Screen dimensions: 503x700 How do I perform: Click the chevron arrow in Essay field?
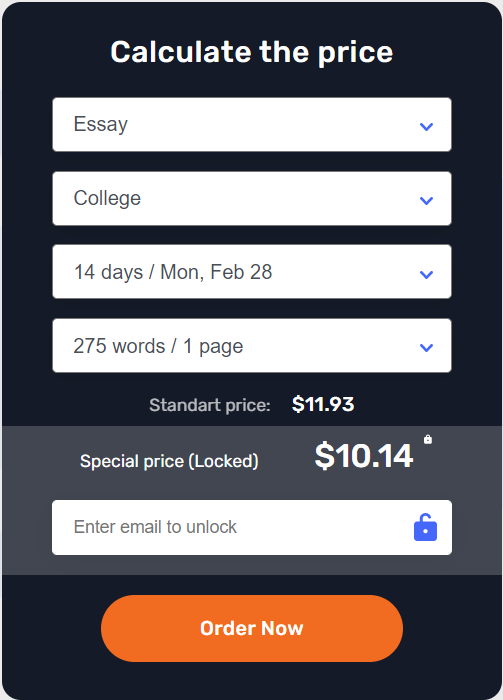click(427, 127)
